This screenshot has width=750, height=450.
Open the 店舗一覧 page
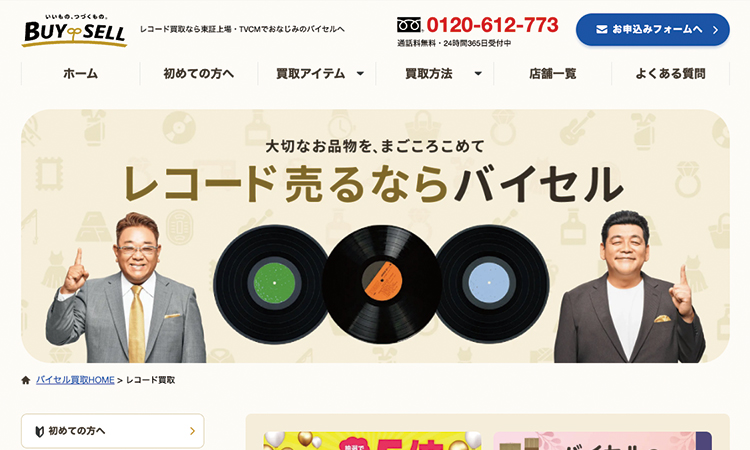click(x=553, y=74)
